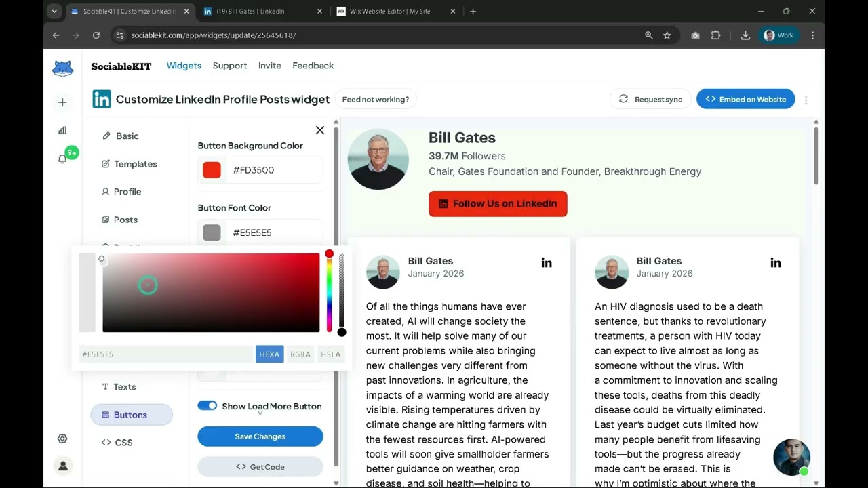Image resolution: width=868 pixels, height=488 pixels.
Task: Click the Get Code button
Action: pyautogui.click(x=260, y=466)
